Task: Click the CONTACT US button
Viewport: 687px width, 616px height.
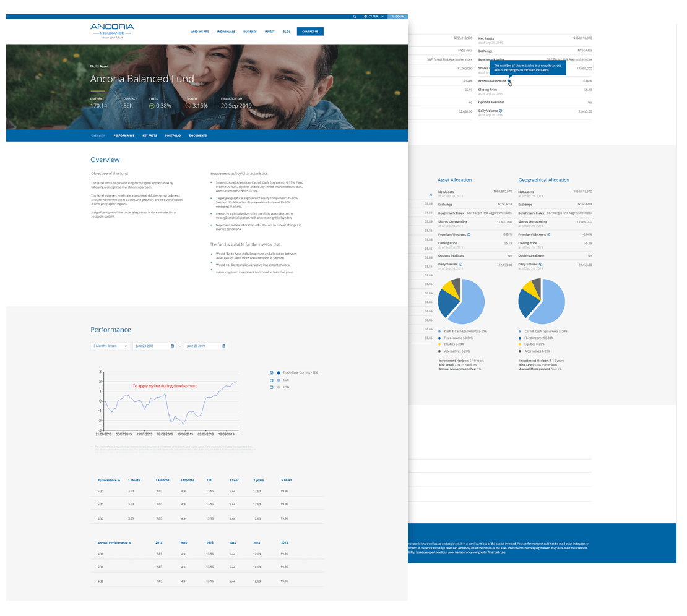Action: pyautogui.click(x=310, y=32)
